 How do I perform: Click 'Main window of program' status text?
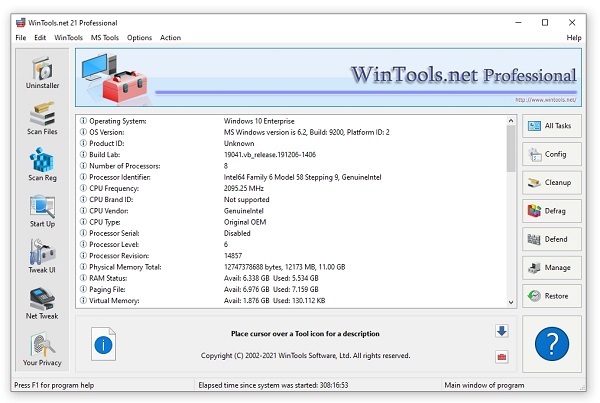coord(484,385)
